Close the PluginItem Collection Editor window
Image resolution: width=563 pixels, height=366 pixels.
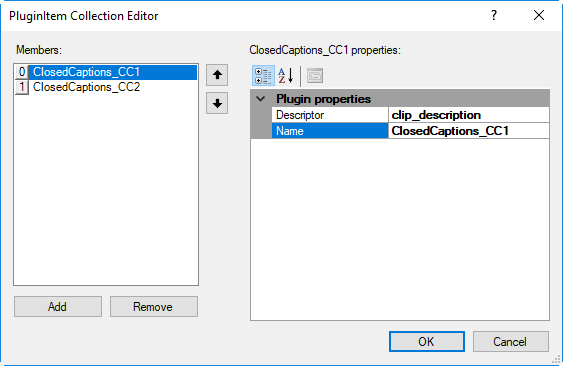click(x=539, y=15)
